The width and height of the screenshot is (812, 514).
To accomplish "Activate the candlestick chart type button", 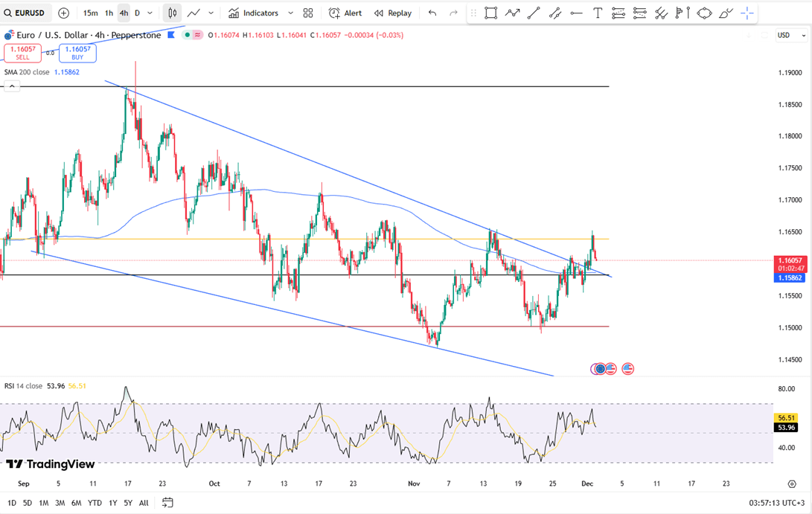I will [x=172, y=13].
